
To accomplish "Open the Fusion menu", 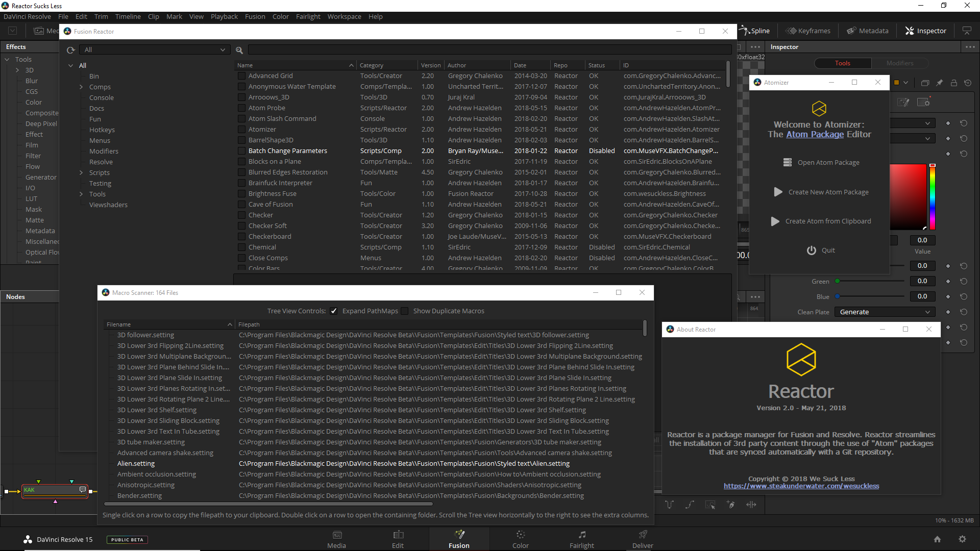I will tap(255, 17).
